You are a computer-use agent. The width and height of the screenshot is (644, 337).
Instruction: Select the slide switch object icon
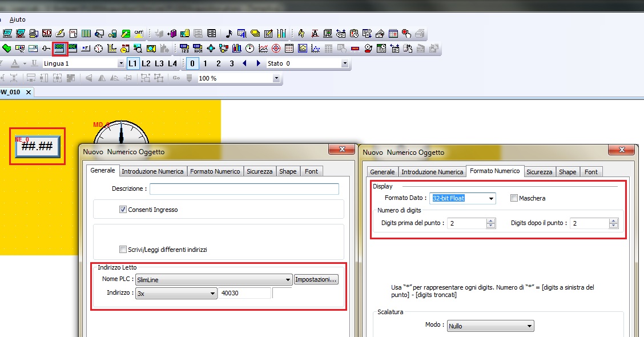(x=46, y=49)
